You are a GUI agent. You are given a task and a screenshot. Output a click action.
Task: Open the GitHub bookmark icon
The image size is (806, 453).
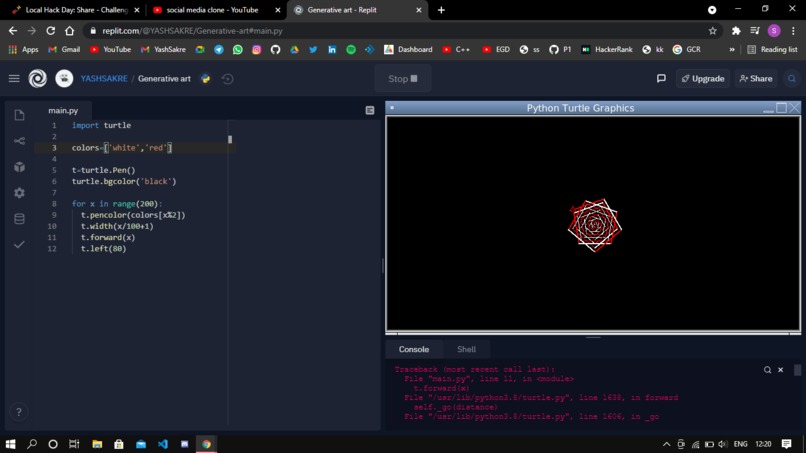tap(276, 49)
